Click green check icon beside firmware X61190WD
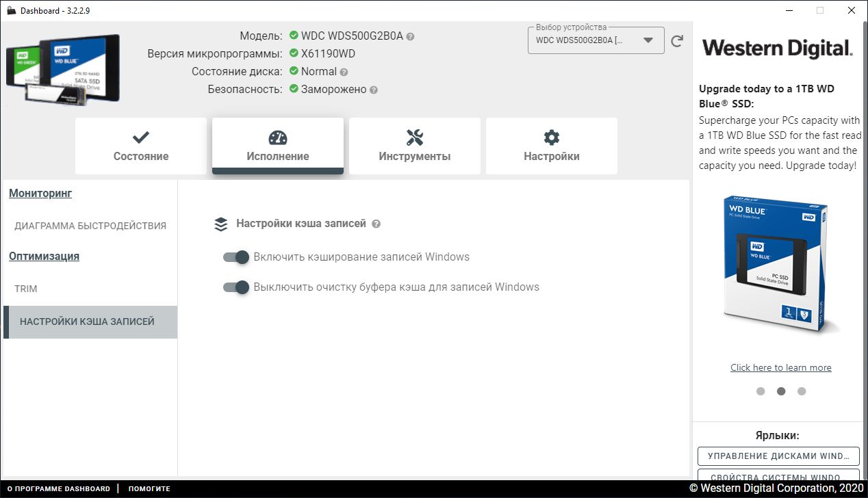The image size is (868, 498). pos(294,53)
